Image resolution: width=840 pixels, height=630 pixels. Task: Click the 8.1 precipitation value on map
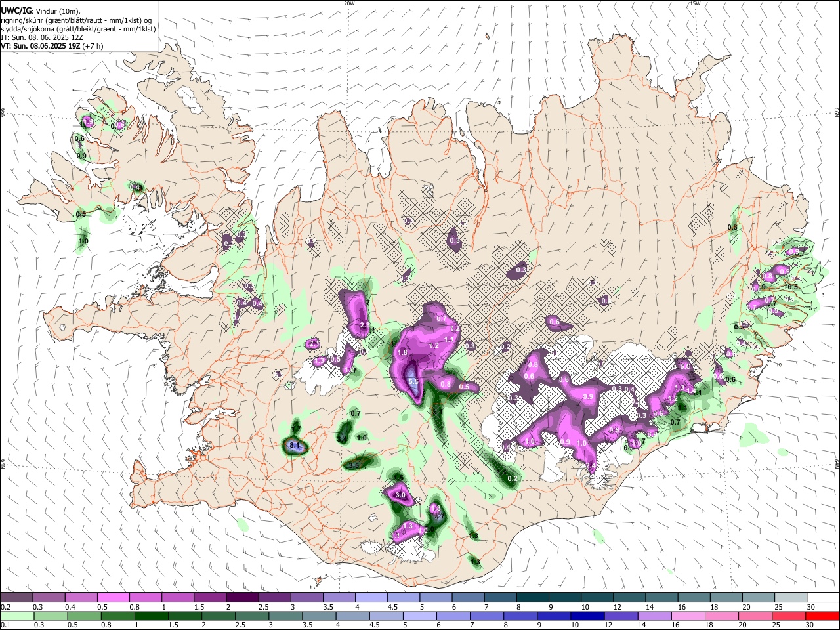coord(295,446)
